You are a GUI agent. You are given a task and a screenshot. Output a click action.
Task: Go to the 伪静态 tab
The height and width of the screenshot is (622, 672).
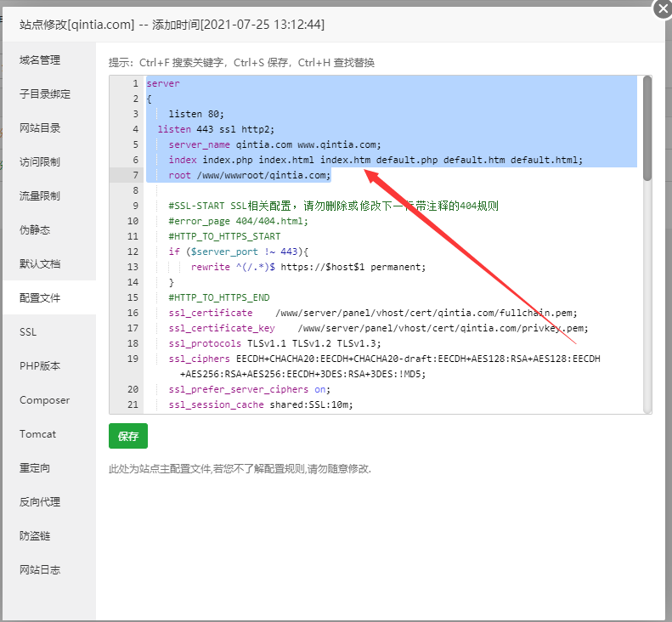(35, 230)
